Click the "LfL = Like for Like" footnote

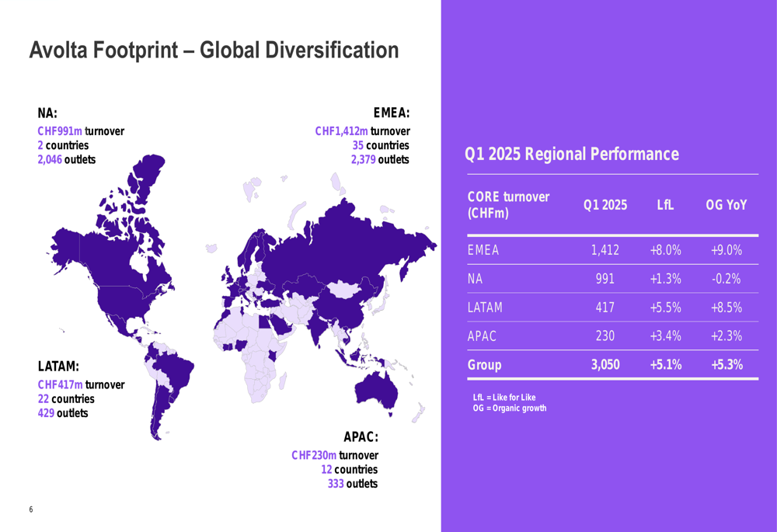[x=504, y=398]
